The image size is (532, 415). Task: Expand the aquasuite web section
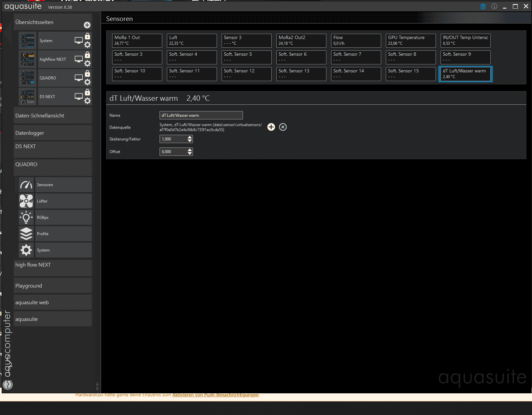click(53, 302)
